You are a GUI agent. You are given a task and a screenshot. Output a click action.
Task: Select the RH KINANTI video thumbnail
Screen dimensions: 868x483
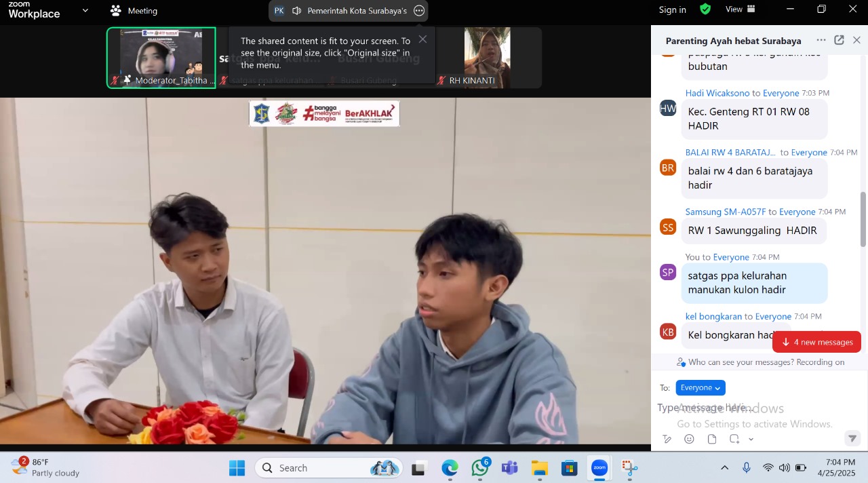pyautogui.click(x=488, y=58)
